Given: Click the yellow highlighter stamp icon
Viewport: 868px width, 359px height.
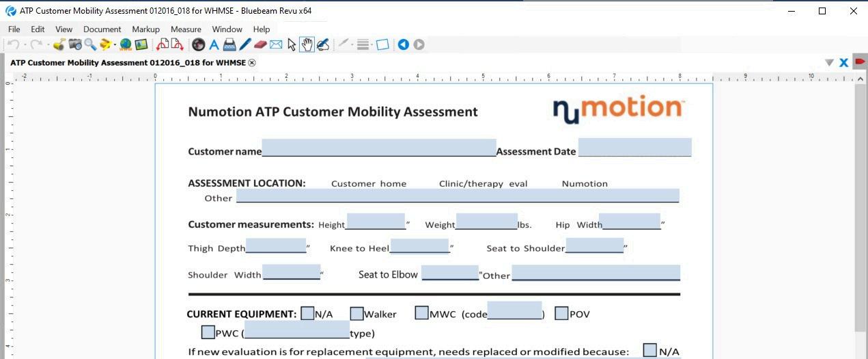Looking at the screenshot, I should (x=59, y=44).
